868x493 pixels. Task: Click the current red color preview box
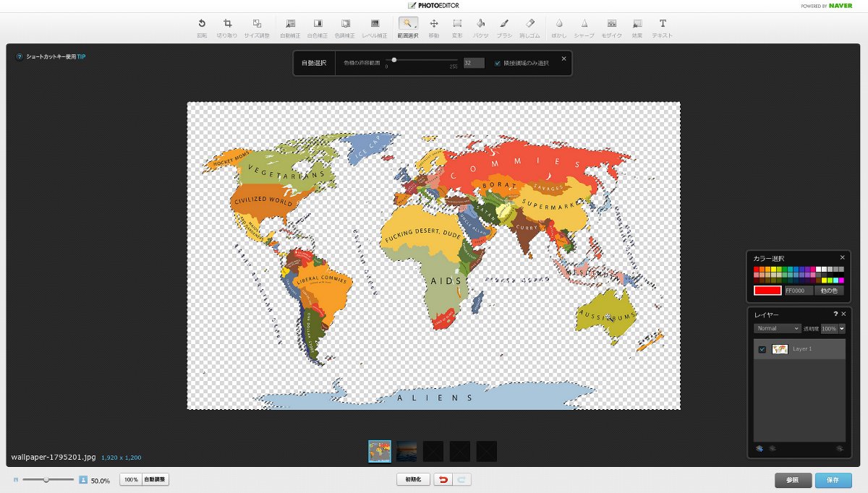[767, 291]
